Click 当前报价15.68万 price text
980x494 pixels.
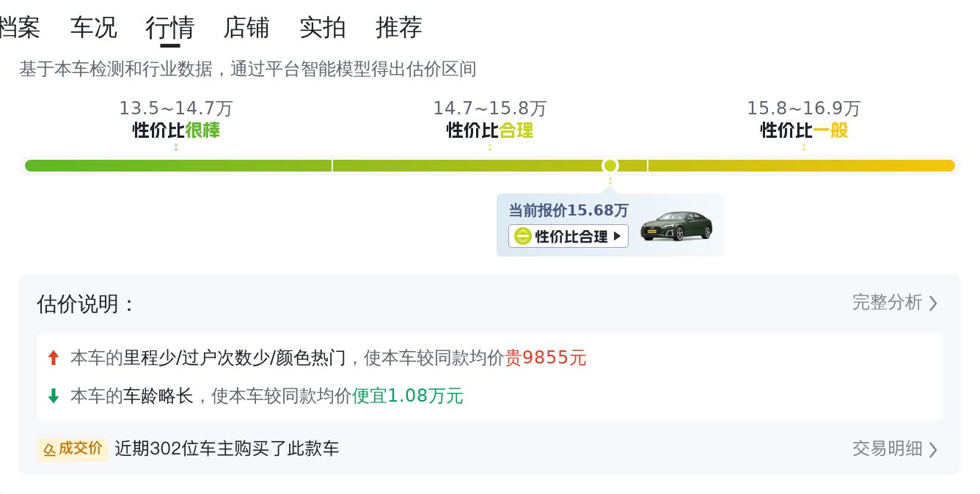coord(568,210)
